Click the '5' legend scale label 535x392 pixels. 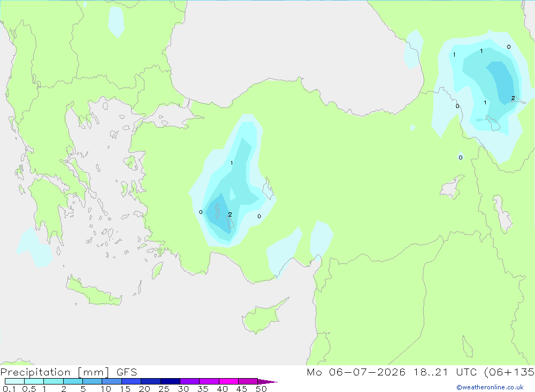click(x=83, y=389)
